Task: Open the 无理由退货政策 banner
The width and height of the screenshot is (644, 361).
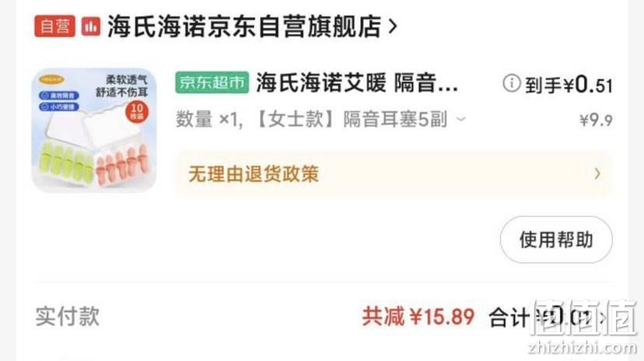Action: pyautogui.click(x=394, y=174)
